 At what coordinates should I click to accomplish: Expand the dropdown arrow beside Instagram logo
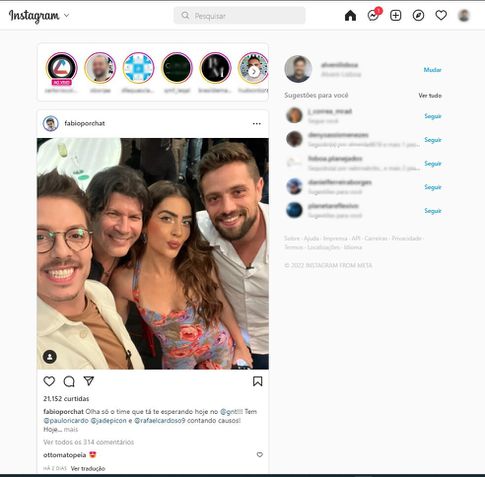[66, 15]
